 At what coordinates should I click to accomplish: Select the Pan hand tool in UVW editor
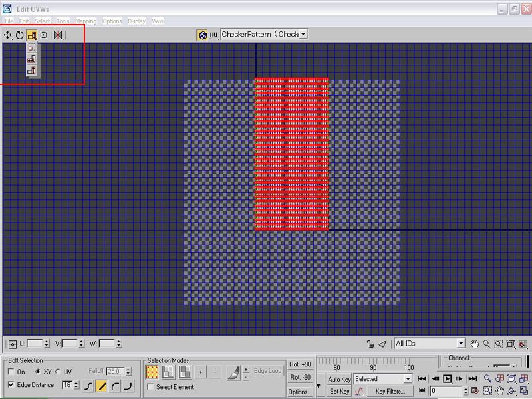(475, 344)
